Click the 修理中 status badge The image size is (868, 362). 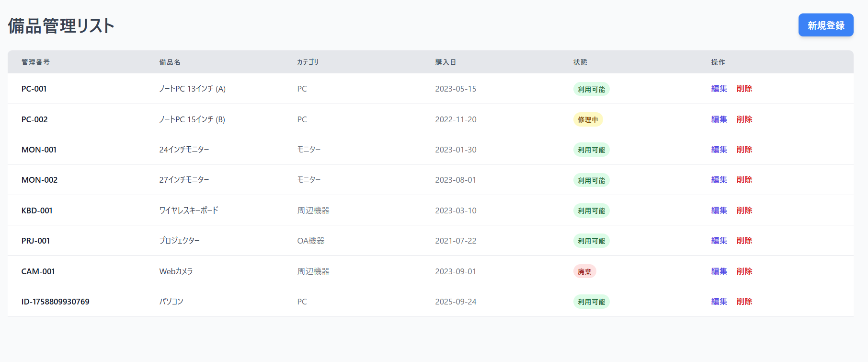tap(588, 119)
